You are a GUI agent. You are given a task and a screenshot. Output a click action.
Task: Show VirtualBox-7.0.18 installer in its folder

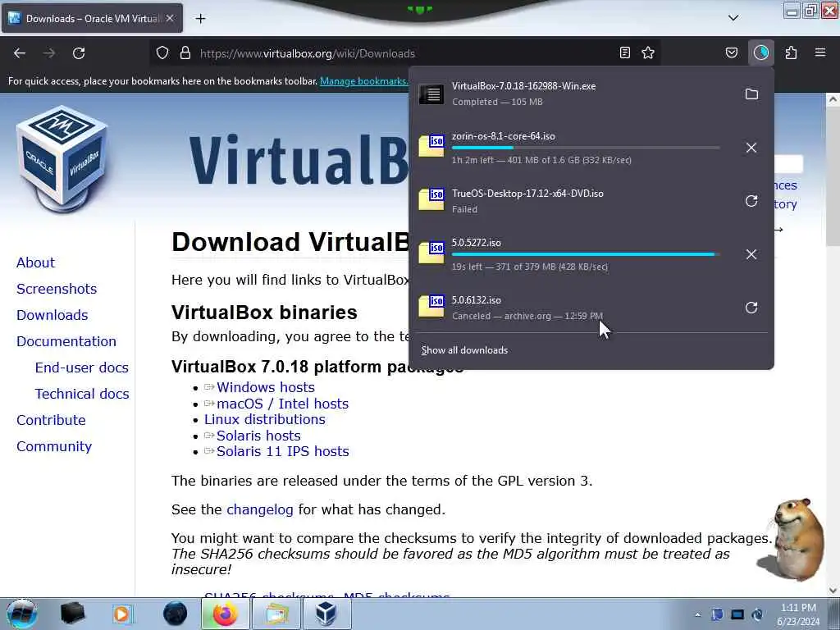pos(751,94)
